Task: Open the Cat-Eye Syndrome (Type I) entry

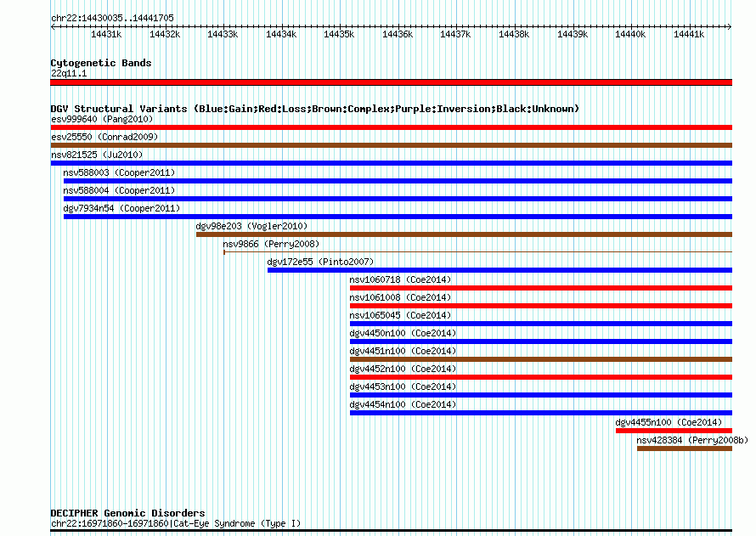Action: pos(176,523)
